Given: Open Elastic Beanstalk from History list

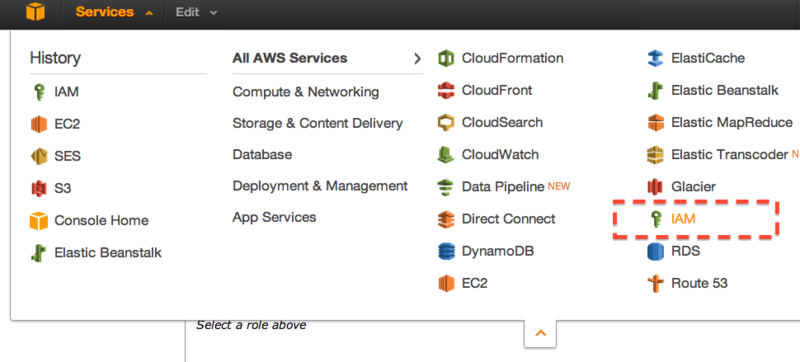Looking at the screenshot, I should click(x=108, y=252).
